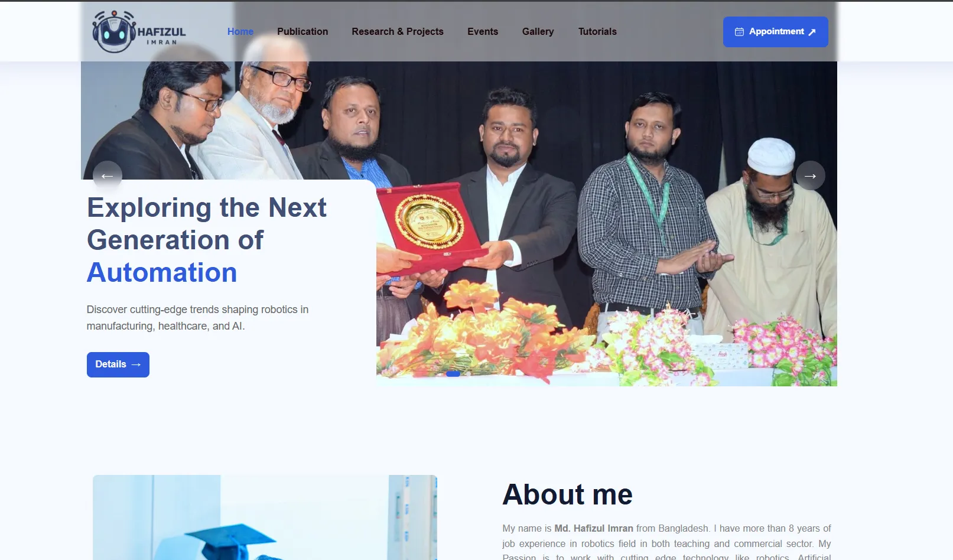Click the 'HAFIZUL IMRAN' logo text
Image resolution: width=953 pixels, height=560 pixels.
161,35
